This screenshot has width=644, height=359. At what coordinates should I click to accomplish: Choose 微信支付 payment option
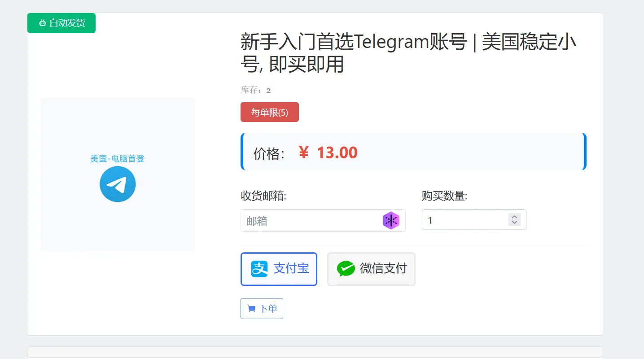371,269
